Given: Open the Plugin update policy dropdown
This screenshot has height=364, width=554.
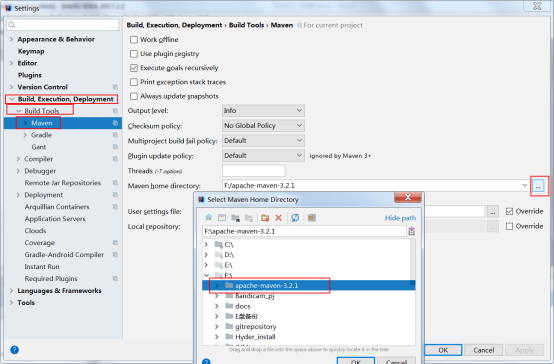Looking at the screenshot, I should point(263,155).
